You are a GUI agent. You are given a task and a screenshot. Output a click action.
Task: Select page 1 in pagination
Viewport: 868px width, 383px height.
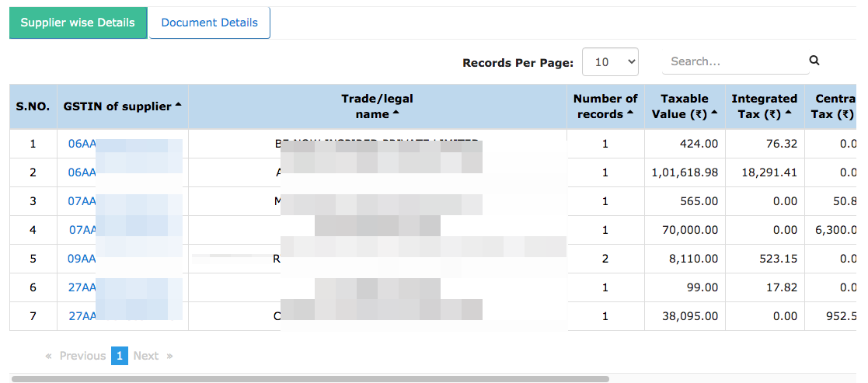pyautogui.click(x=120, y=356)
